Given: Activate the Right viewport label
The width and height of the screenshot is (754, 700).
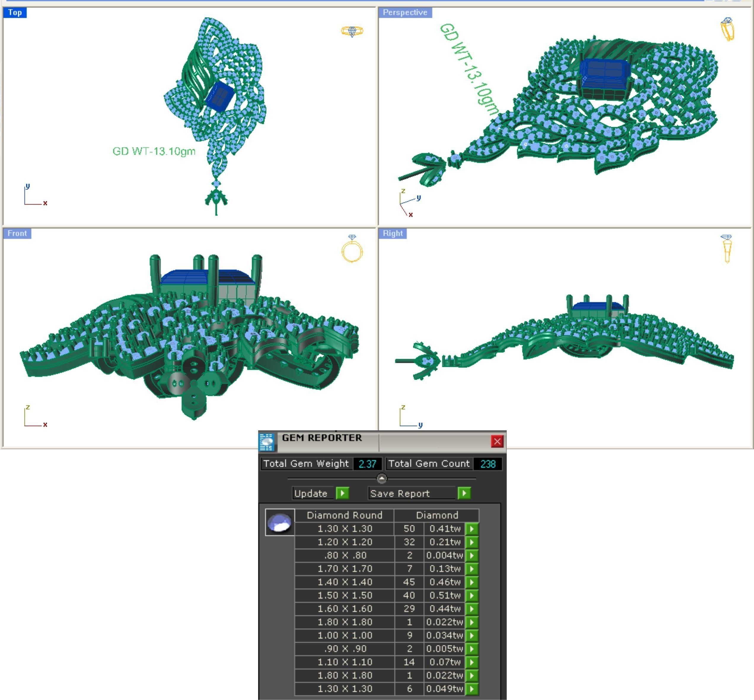Looking at the screenshot, I should point(393,233).
